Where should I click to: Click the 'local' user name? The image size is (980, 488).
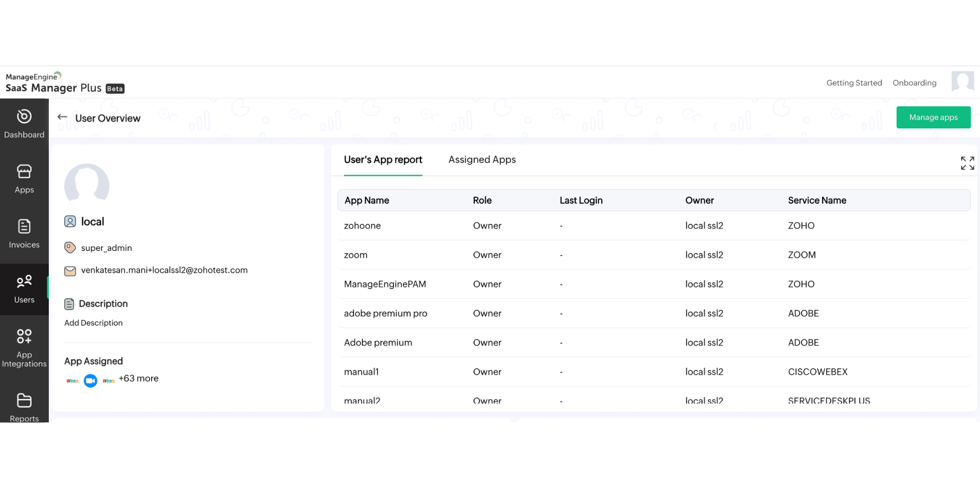point(92,222)
